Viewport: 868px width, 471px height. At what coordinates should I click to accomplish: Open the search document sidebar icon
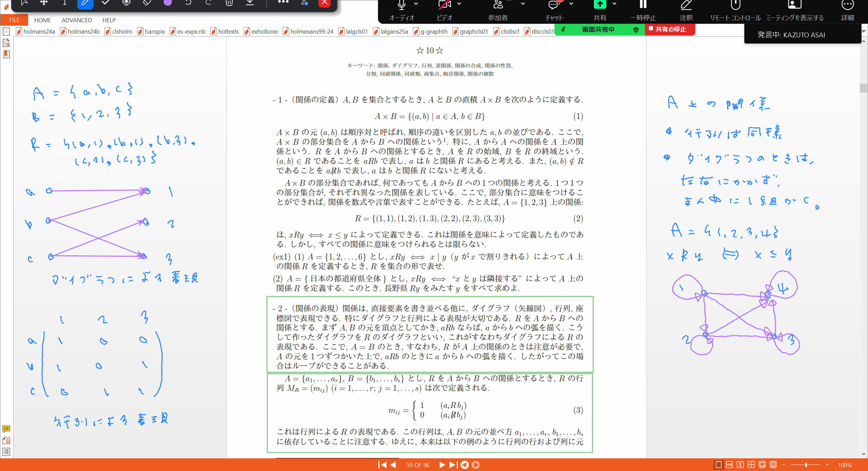tap(6, 43)
